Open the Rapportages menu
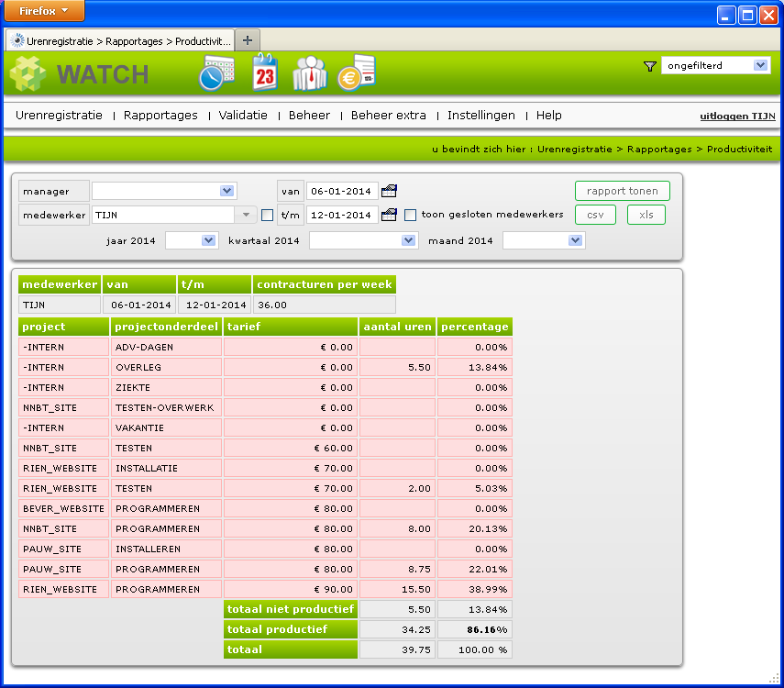This screenshot has width=784, height=688. click(x=160, y=115)
